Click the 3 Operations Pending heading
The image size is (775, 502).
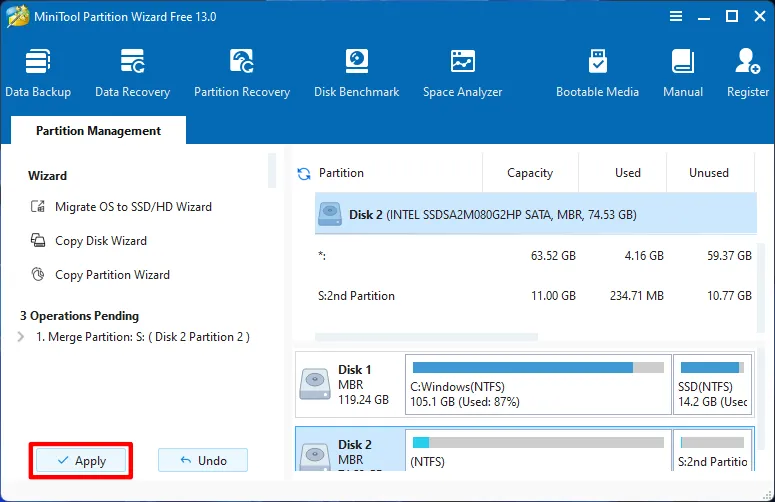[x=79, y=315]
